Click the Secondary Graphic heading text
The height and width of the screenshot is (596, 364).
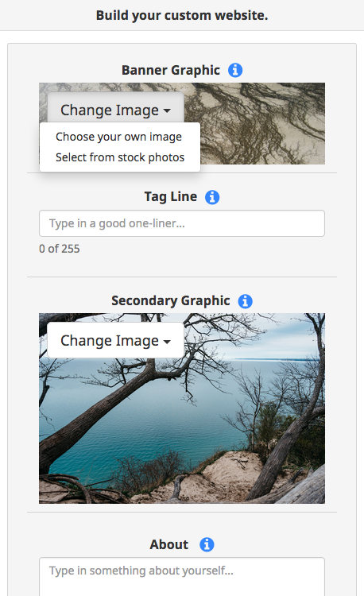(171, 300)
